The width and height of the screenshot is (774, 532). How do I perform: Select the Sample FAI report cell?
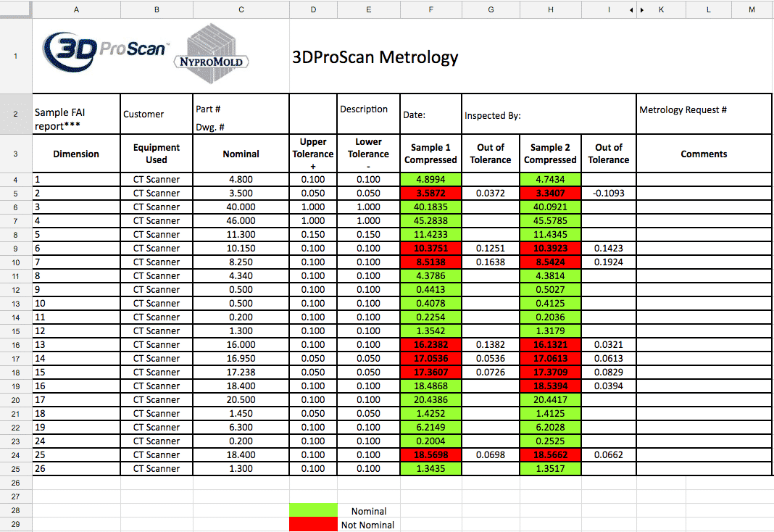tap(76, 114)
